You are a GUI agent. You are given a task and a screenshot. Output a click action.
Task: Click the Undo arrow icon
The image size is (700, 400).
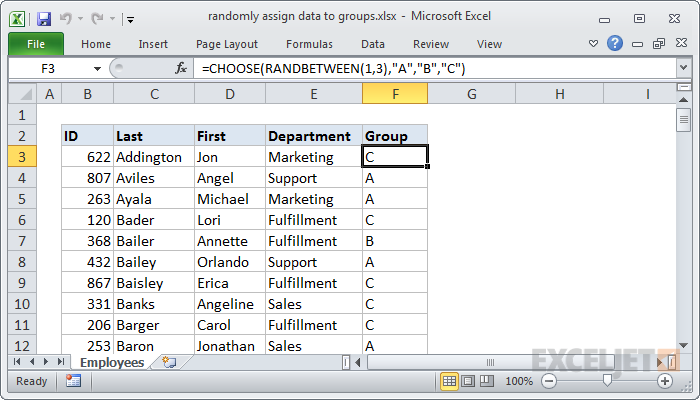tap(68, 18)
